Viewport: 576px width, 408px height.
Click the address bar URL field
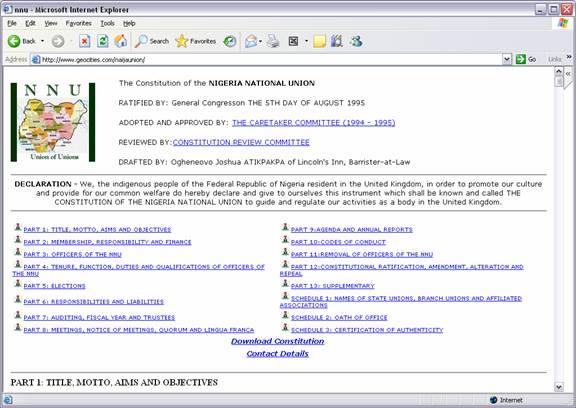click(271, 59)
